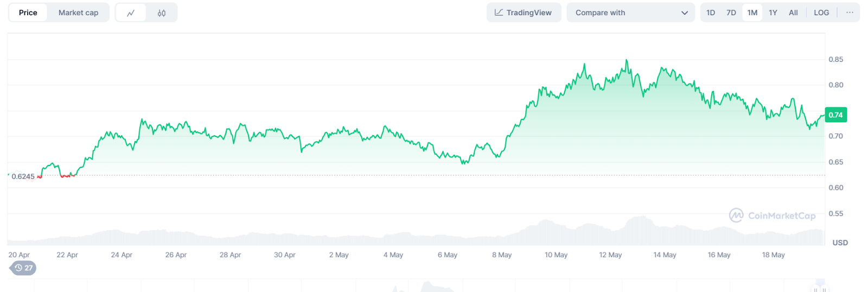Image resolution: width=868 pixels, height=292 pixels.
Task: Show All time price history
Action: (x=793, y=12)
